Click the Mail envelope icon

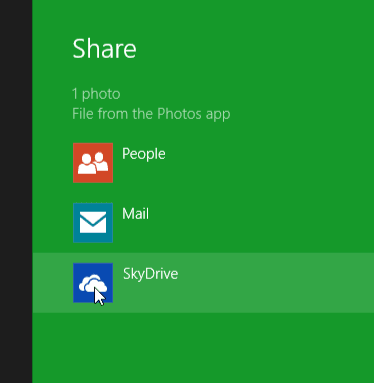coord(93,223)
